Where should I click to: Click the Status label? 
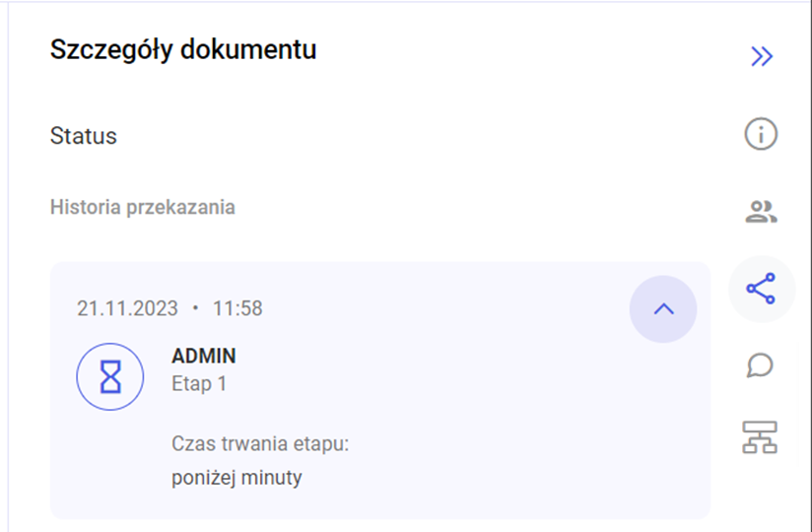[x=84, y=136]
